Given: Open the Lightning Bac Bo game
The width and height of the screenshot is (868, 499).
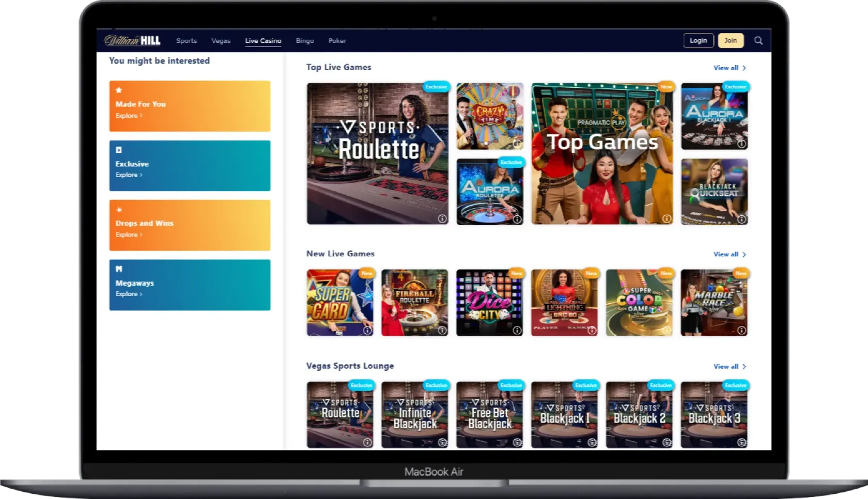Looking at the screenshot, I should (565, 303).
